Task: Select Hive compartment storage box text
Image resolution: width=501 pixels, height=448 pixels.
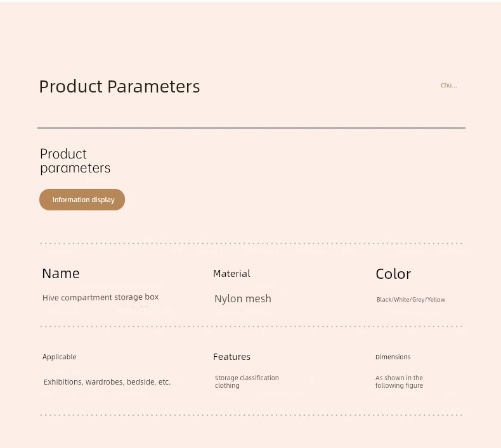Action: (101, 297)
